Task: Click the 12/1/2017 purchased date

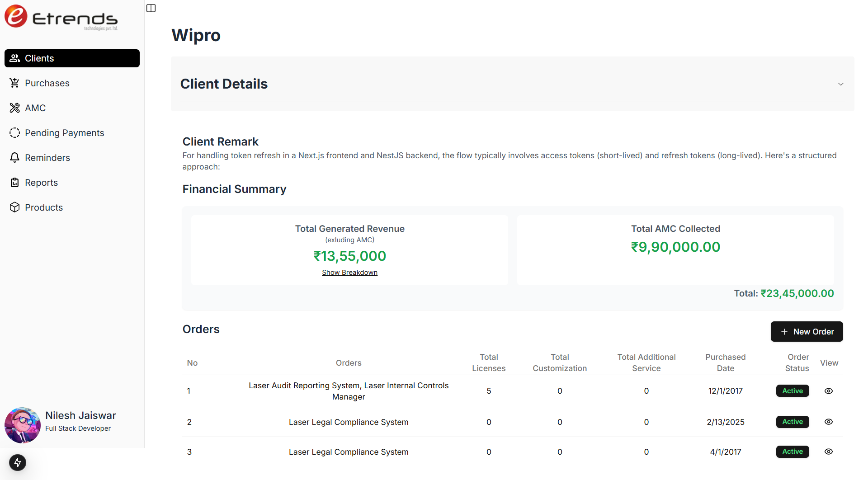Action: 725,391
